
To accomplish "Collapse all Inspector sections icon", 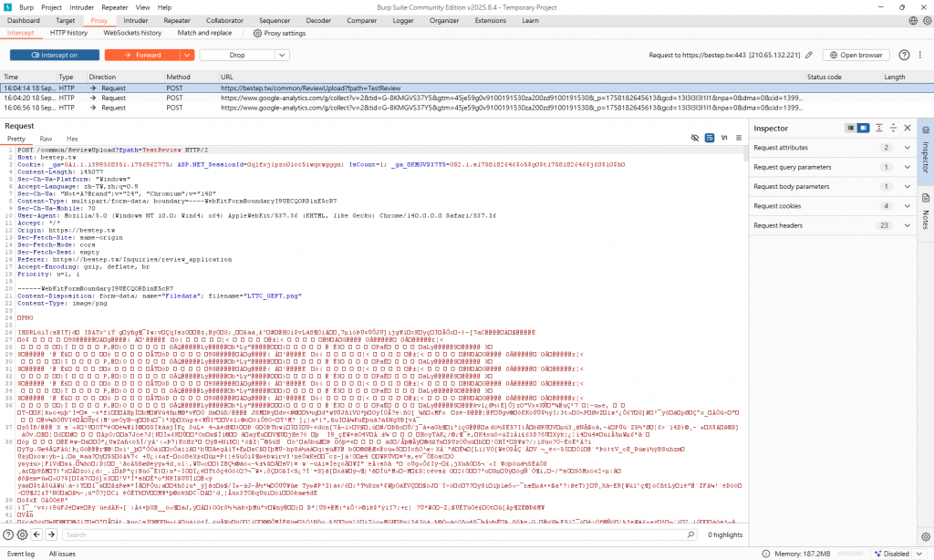I will pyautogui.click(x=893, y=128).
